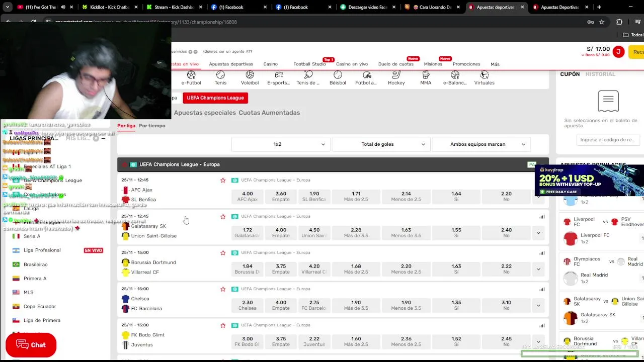Screen dimensions: 644x362
Task: Go to Apuestas deportivas menu
Action: click(x=231, y=64)
